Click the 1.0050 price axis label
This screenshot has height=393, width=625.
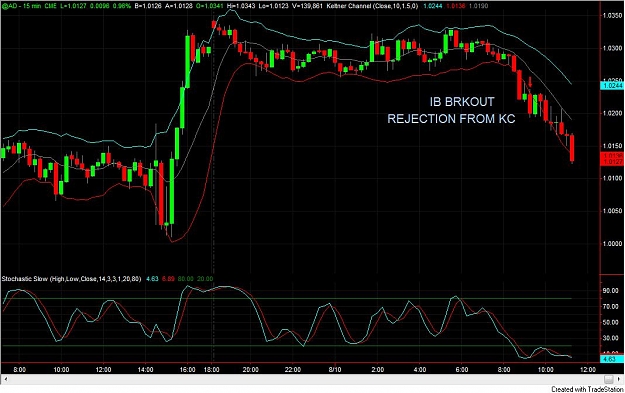(612, 211)
